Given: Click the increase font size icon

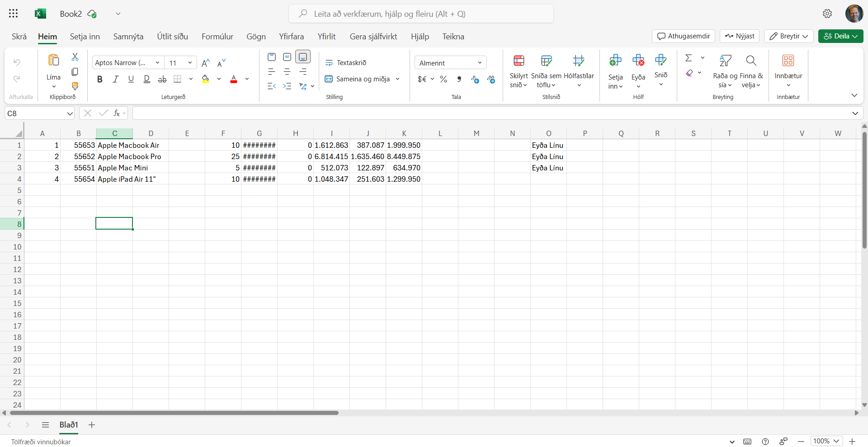Looking at the screenshot, I should pyautogui.click(x=206, y=63).
